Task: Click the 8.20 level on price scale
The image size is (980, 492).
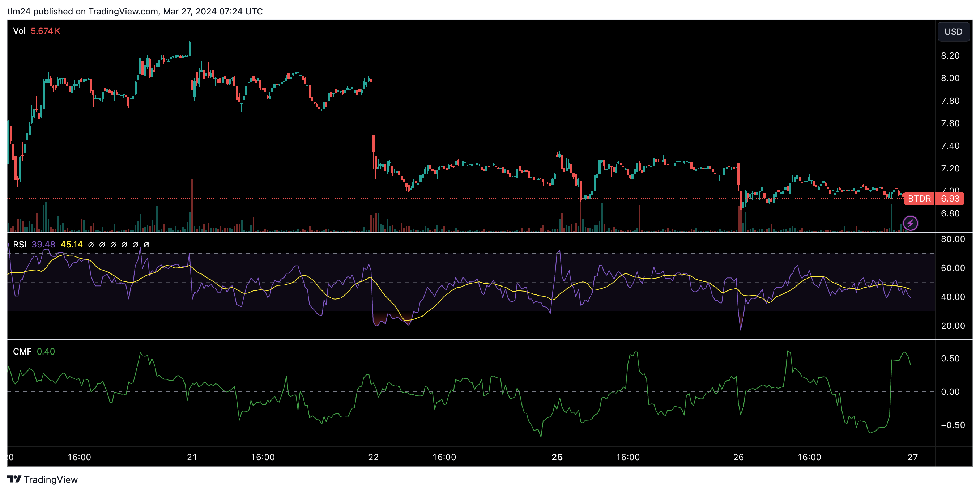Action: (950, 56)
